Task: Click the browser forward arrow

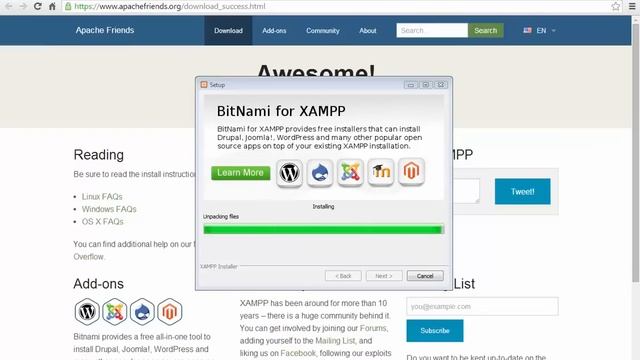Action: 23,6
